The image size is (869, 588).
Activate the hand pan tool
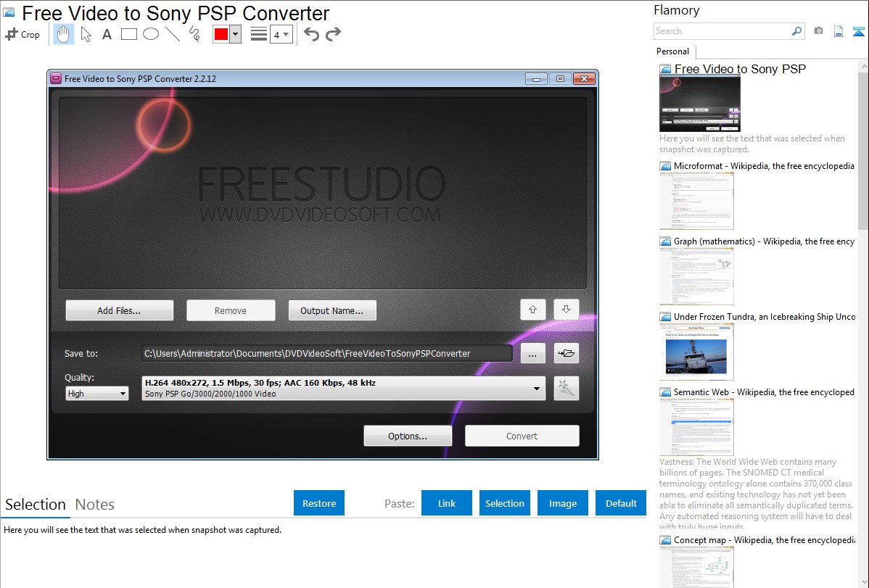point(64,34)
